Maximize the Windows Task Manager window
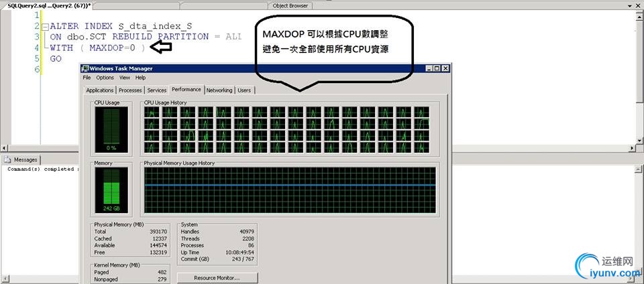The width and height of the screenshot is (644, 284). coord(437,68)
